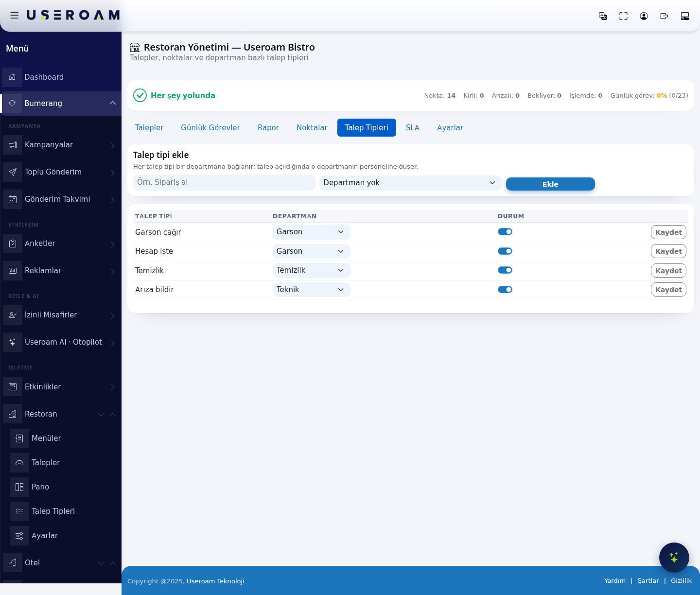Open department dropdown for Hesap iste

(312, 251)
